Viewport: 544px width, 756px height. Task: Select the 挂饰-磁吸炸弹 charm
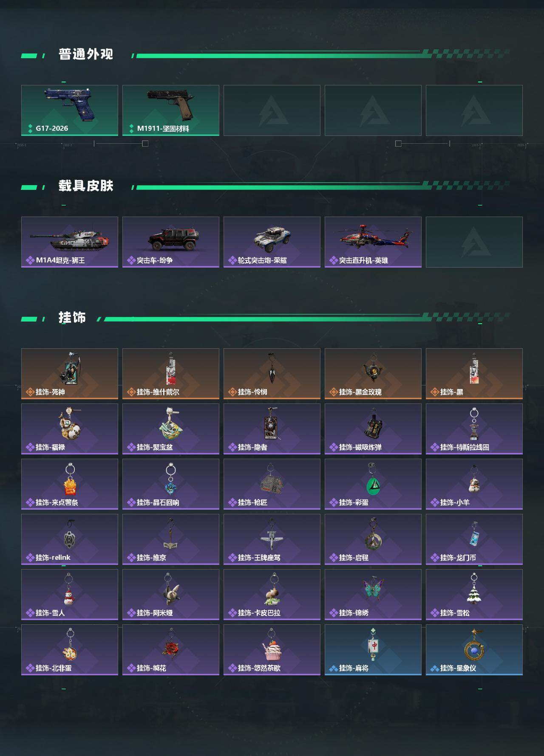pyautogui.click(x=373, y=429)
